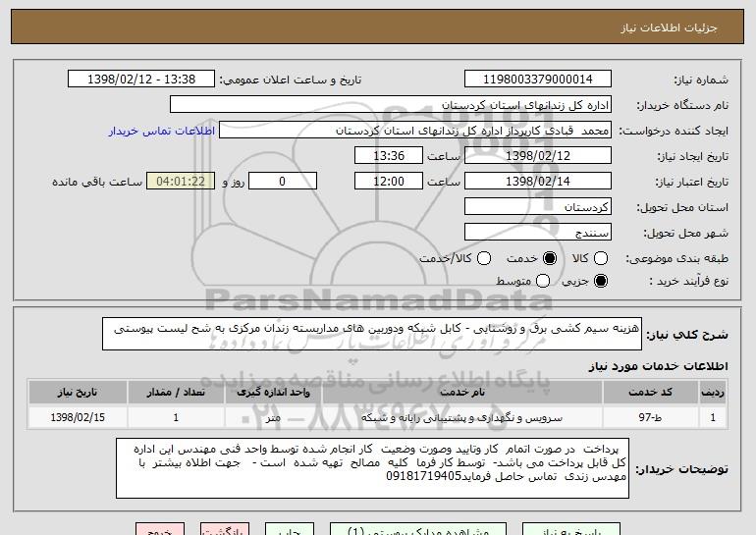
Task: Click the تاریخ نیاز column header
Action: tap(78, 392)
